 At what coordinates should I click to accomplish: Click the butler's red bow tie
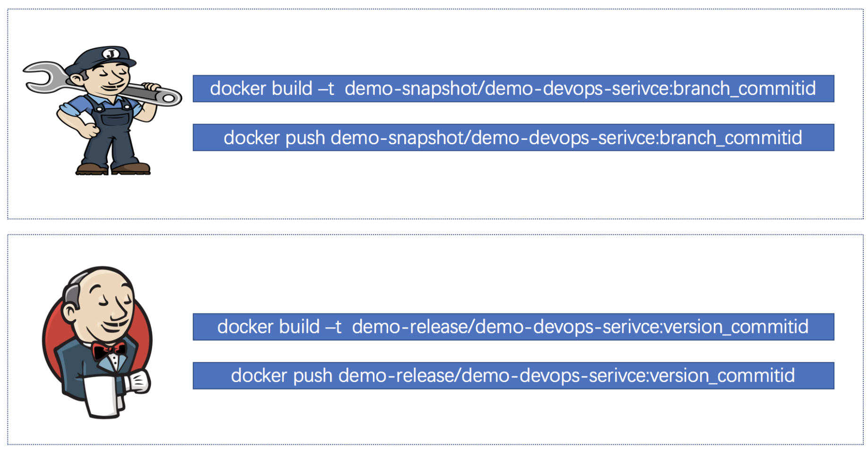pos(109,351)
